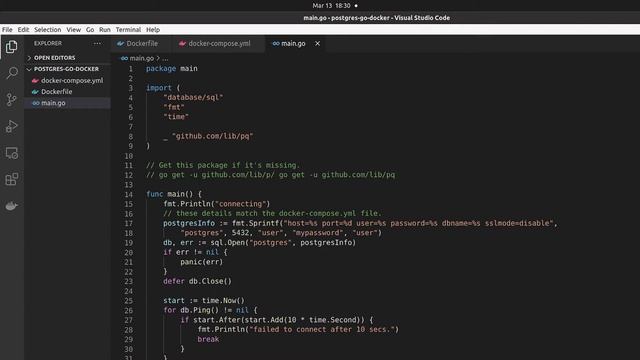640x360 pixels.
Task: Open the Search view icon
Action: tap(11, 73)
